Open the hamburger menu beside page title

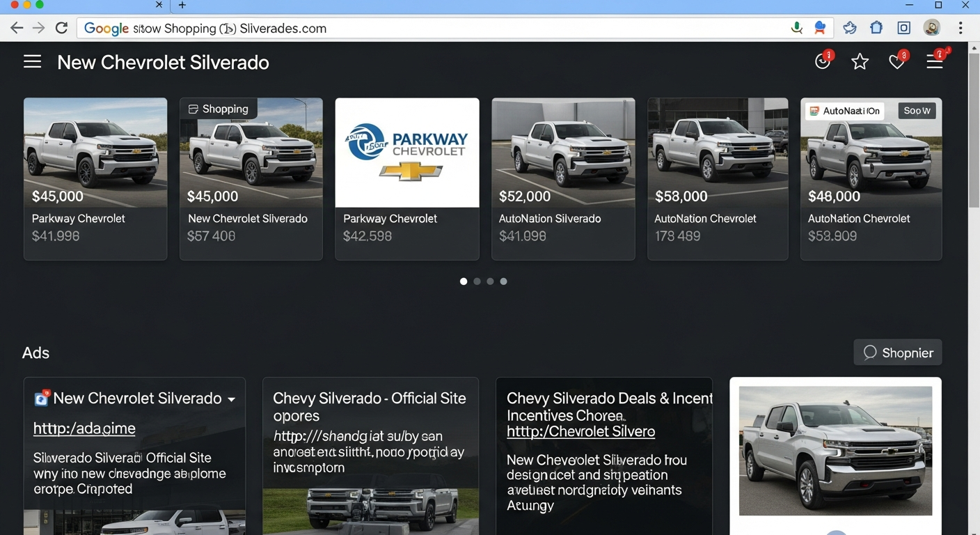(32, 62)
